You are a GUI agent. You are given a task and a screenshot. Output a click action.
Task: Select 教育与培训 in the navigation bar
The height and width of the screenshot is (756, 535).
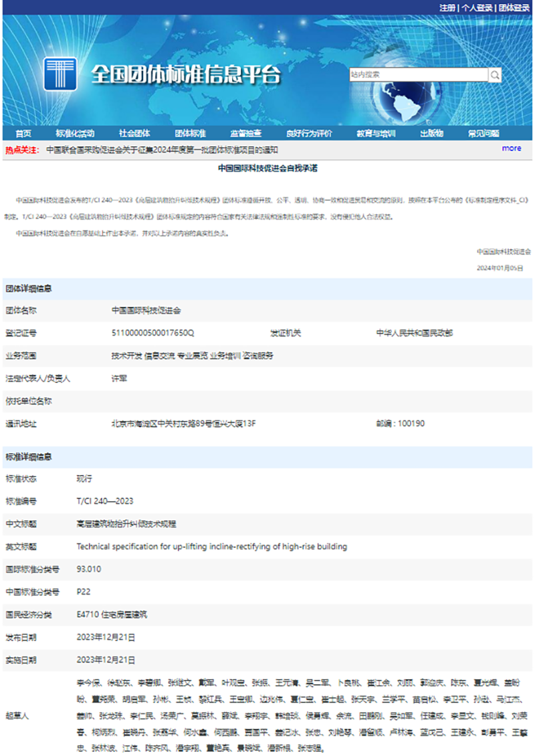tap(376, 134)
